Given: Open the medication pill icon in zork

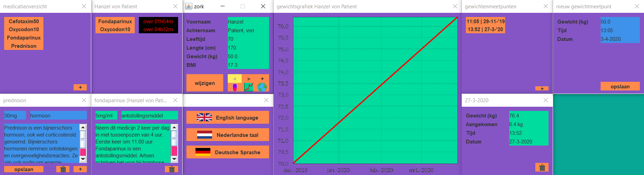Looking at the screenshot, I should click(235, 87).
